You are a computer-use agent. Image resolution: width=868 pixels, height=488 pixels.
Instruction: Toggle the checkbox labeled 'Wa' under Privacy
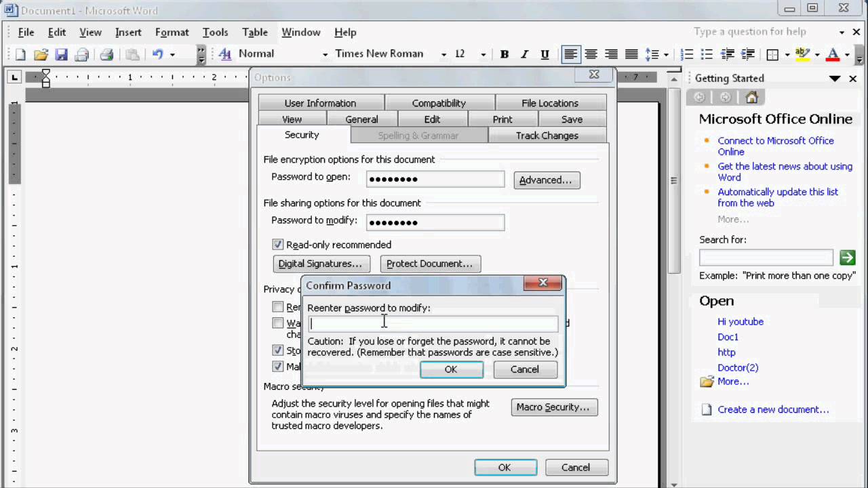click(x=277, y=323)
